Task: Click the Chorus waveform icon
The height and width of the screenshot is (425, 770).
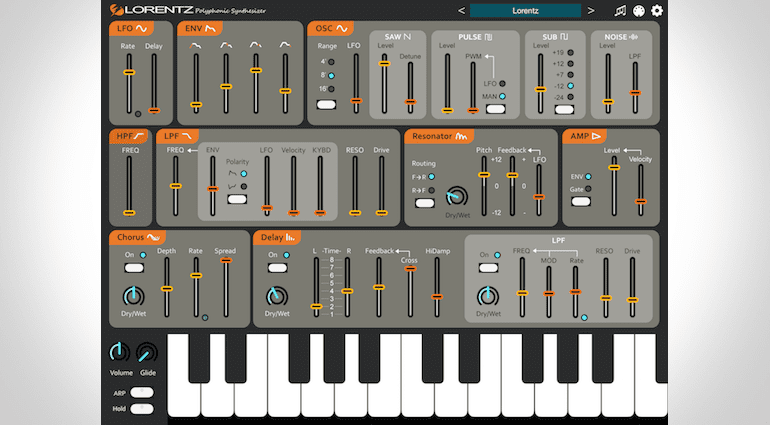Action: click(x=153, y=237)
